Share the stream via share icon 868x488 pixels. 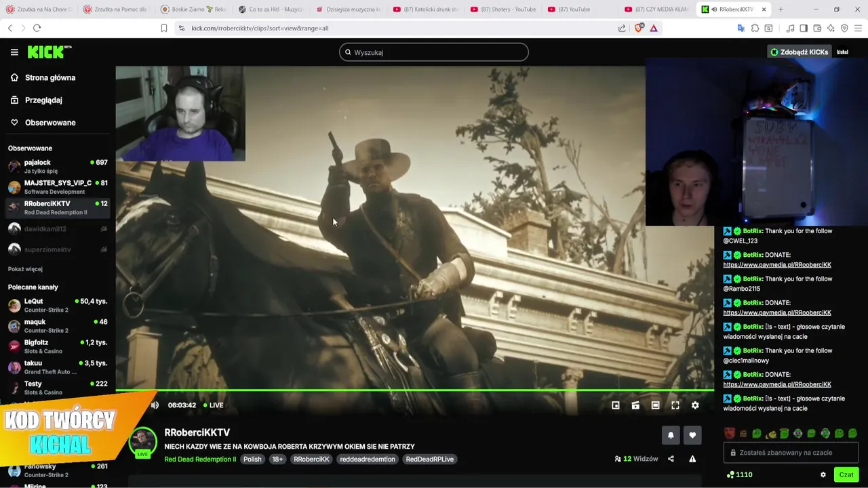coord(671,459)
